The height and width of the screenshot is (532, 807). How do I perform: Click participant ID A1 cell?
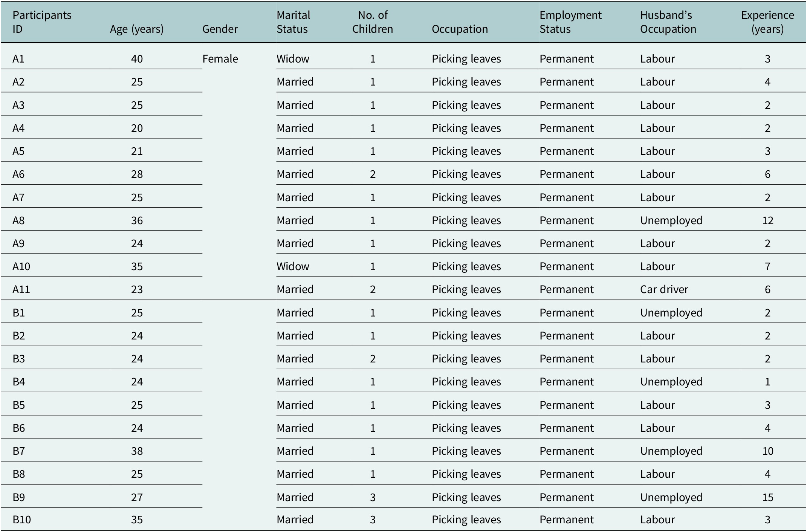coord(18,59)
